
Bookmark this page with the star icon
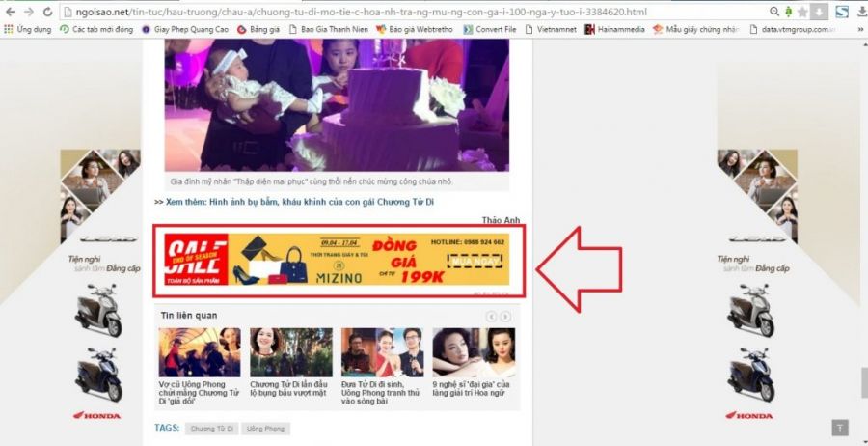[x=802, y=12]
